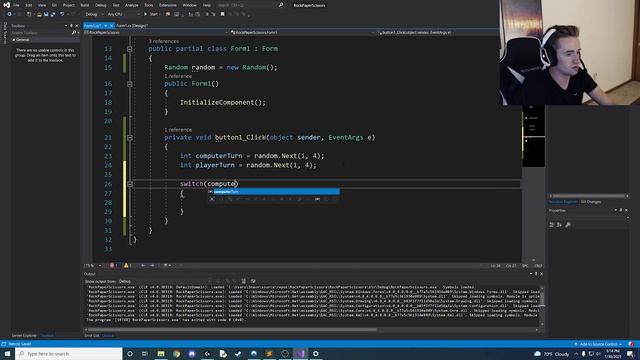
Task: Click the Categorized icon in Properties panel
Action: (x=552, y=225)
